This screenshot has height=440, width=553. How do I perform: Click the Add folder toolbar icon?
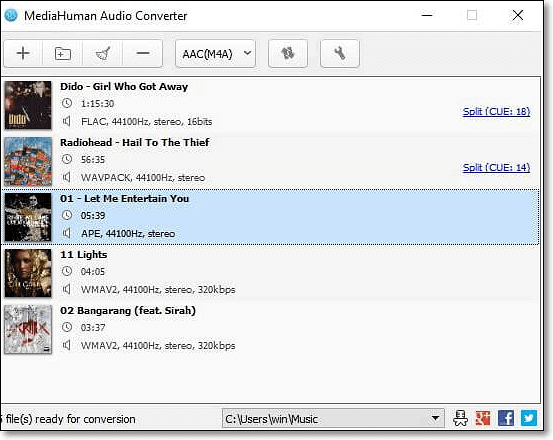tap(63, 53)
